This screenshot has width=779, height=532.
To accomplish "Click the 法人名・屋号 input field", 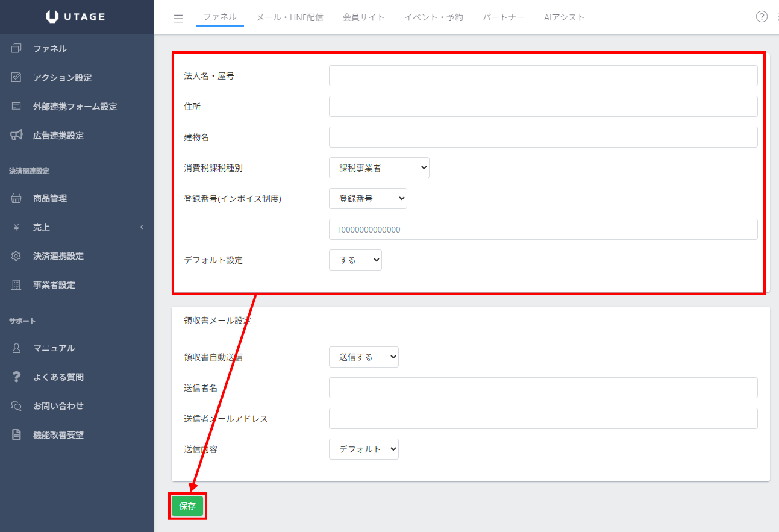I will coord(543,76).
